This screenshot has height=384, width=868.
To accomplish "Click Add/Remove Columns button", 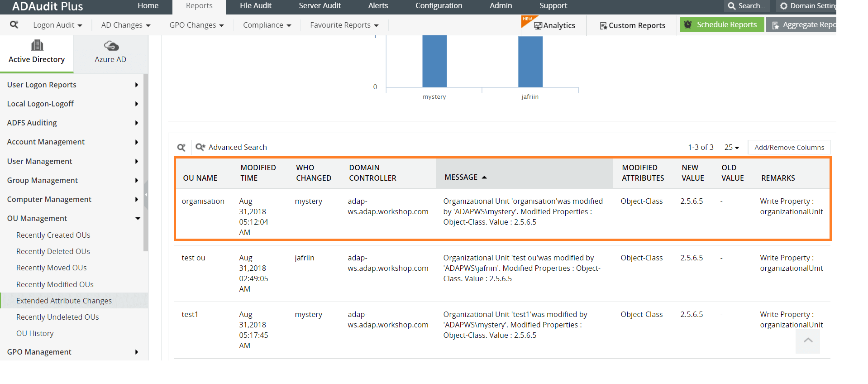I will [789, 148].
